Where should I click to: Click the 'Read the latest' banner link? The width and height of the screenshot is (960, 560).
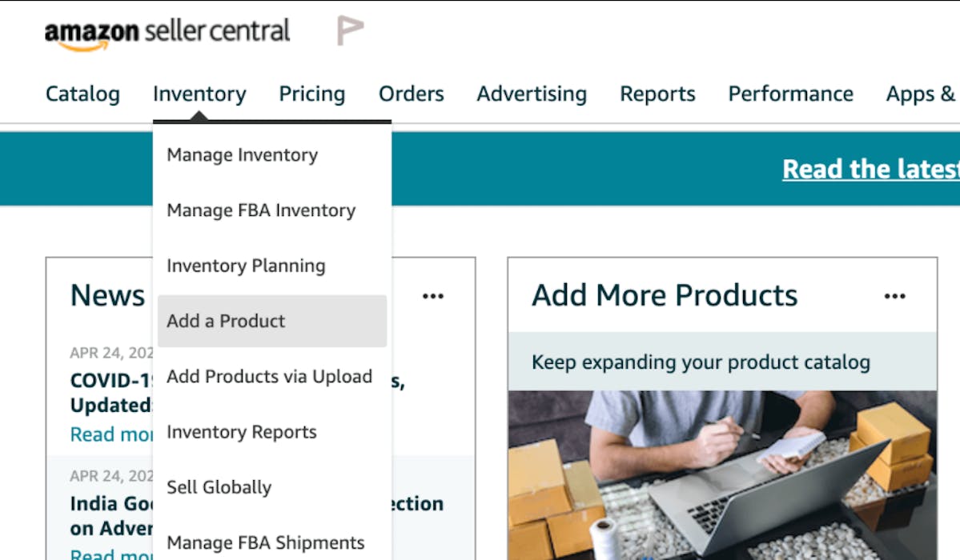(x=870, y=169)
